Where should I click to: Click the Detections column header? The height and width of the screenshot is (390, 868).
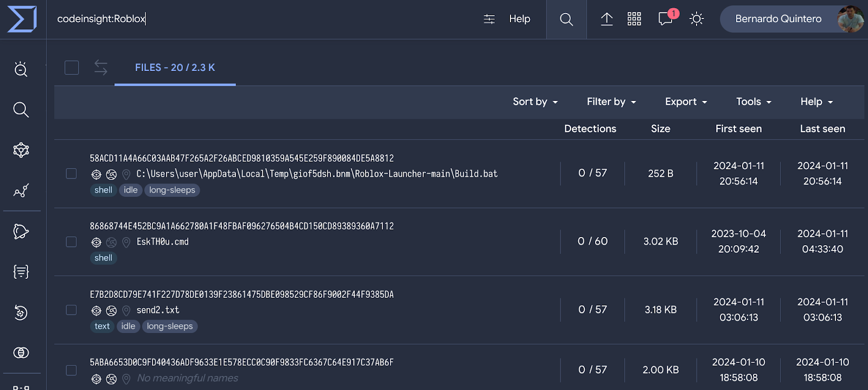[590, 129]
